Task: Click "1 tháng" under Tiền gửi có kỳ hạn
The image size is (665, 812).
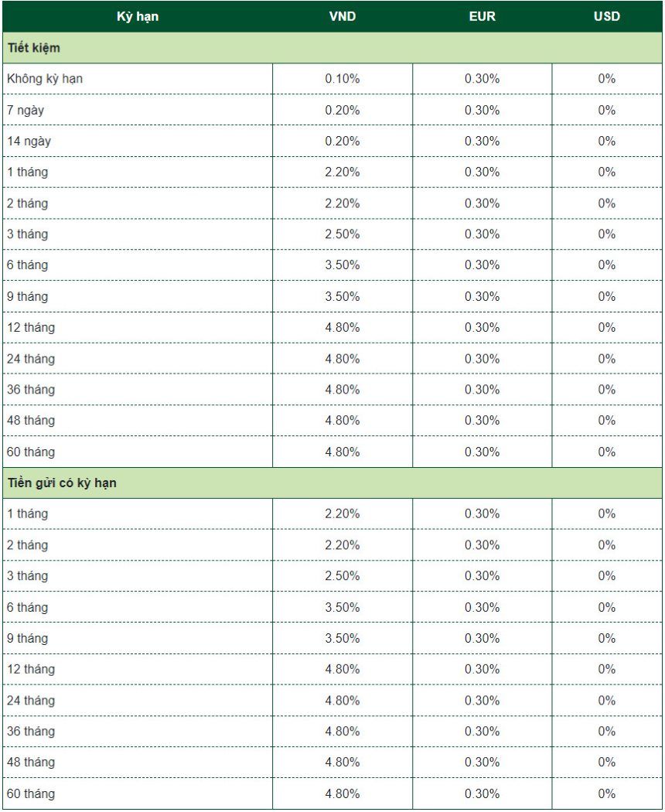Action: tap(28, 514)
